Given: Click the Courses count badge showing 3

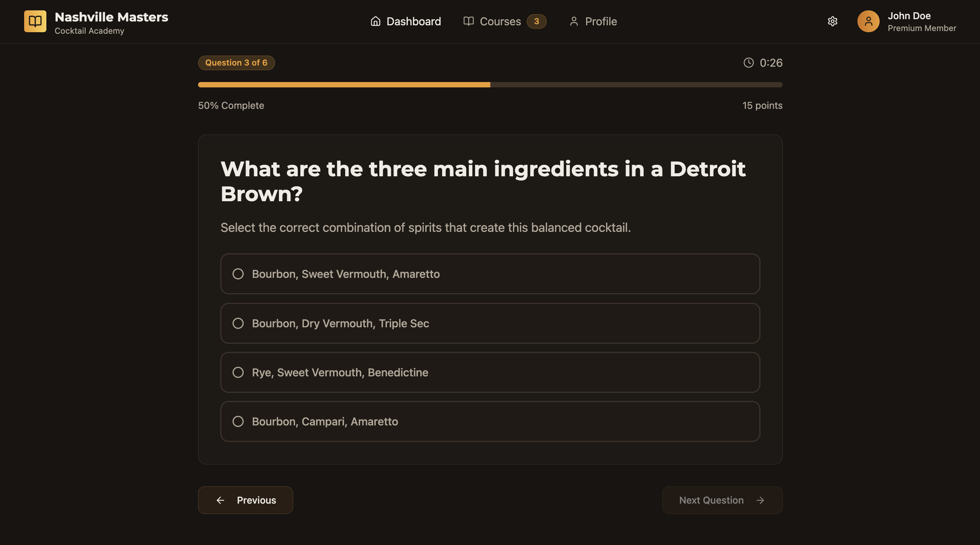Looking at the screenshot, I should pos(537,21).
